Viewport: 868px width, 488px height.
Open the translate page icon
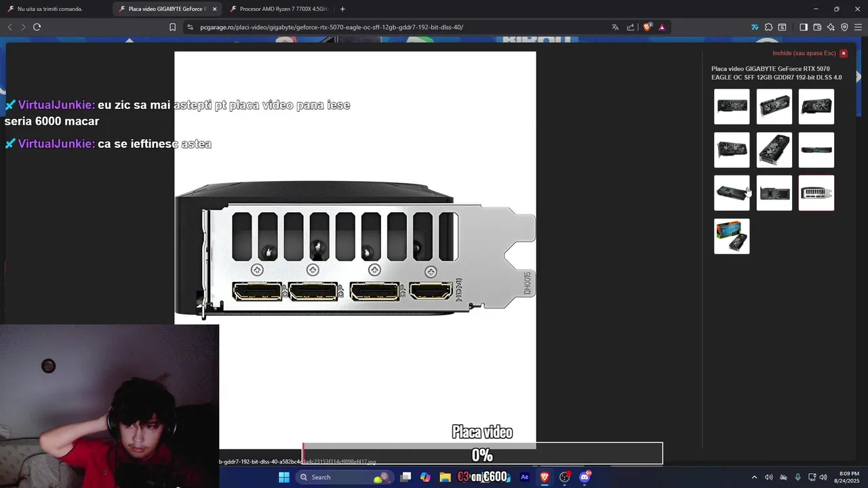point(615,27)
